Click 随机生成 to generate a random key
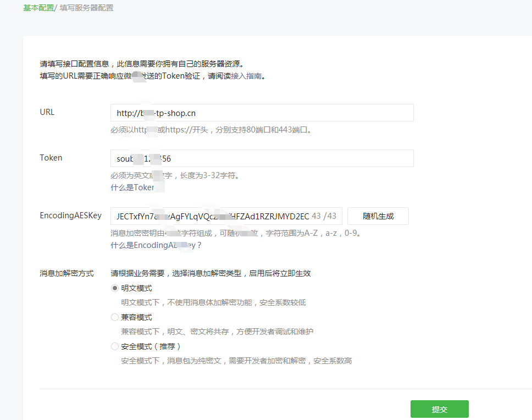 (x=378, y=216)
